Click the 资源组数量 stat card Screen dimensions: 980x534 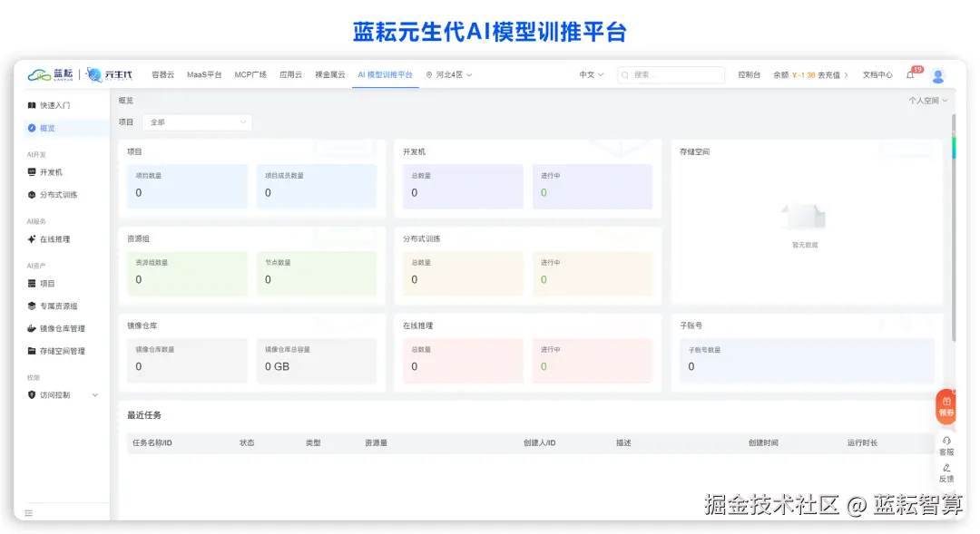click(x=188, y=273)
